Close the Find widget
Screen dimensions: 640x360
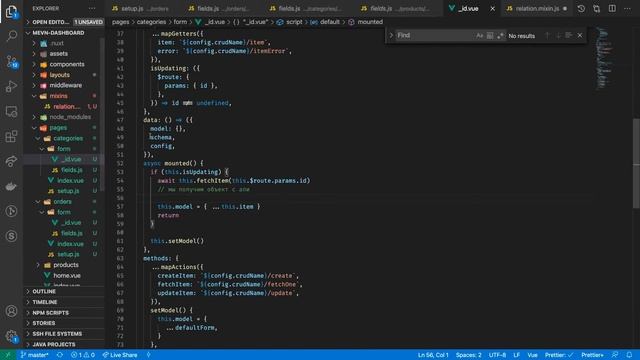[580, 36]
